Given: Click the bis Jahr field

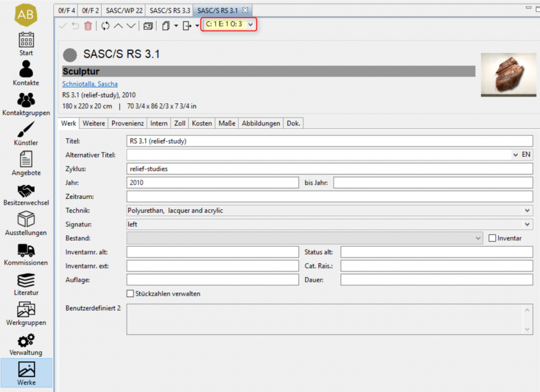Looking at the screenshot, I should [433, 183].
